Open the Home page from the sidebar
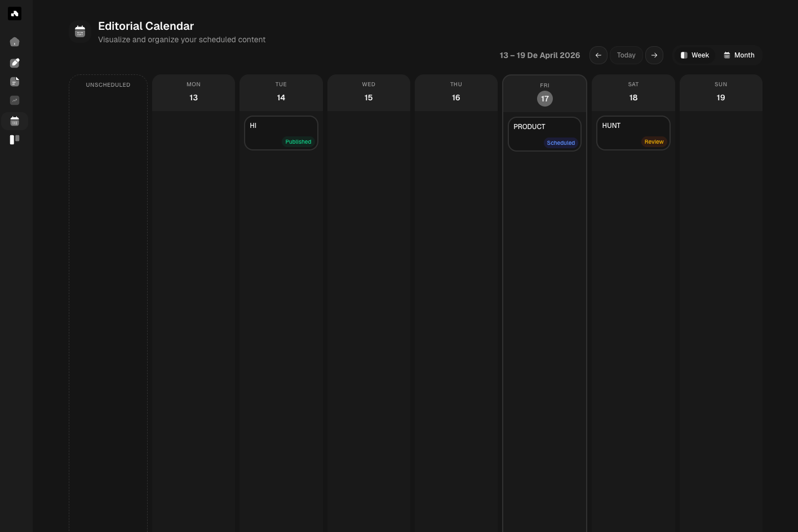Image resolution: width=798 pixels, height=532 pixels. point(15,42)
